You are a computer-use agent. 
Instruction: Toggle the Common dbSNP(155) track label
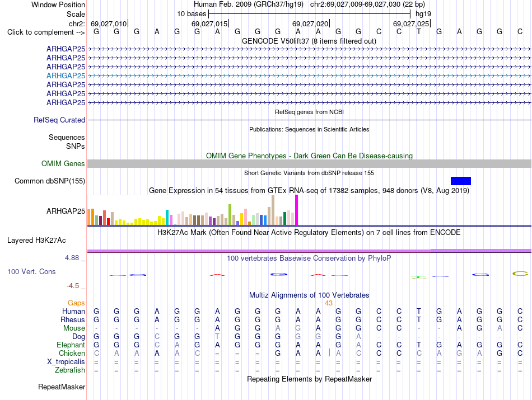[50, 181]
